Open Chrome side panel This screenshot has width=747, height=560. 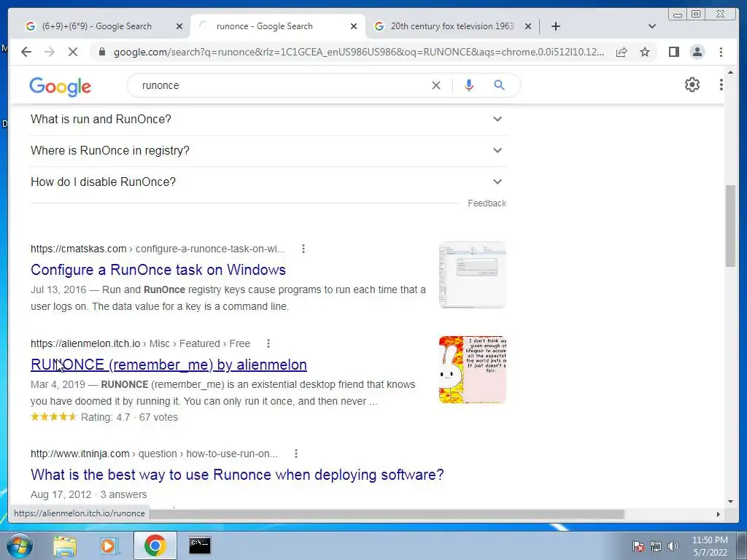673,52
